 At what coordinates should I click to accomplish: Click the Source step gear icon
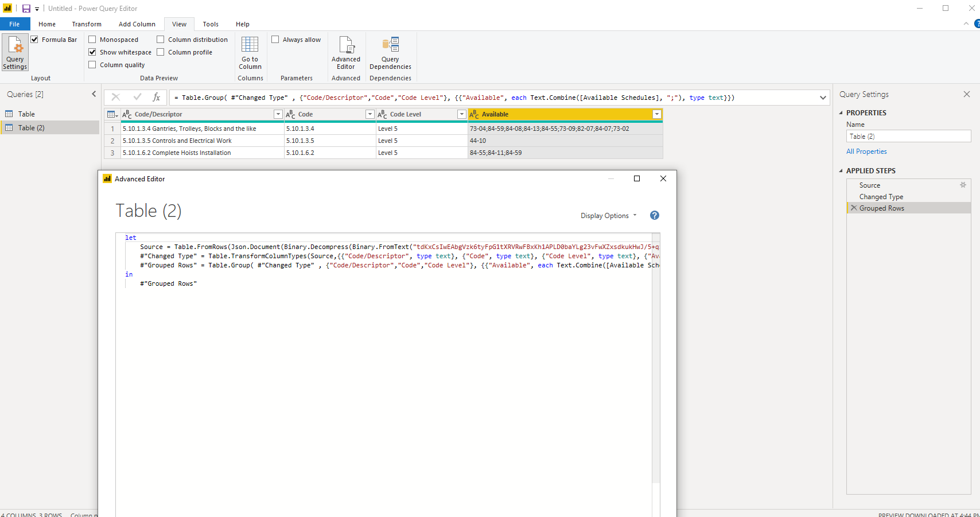[963, 185]
